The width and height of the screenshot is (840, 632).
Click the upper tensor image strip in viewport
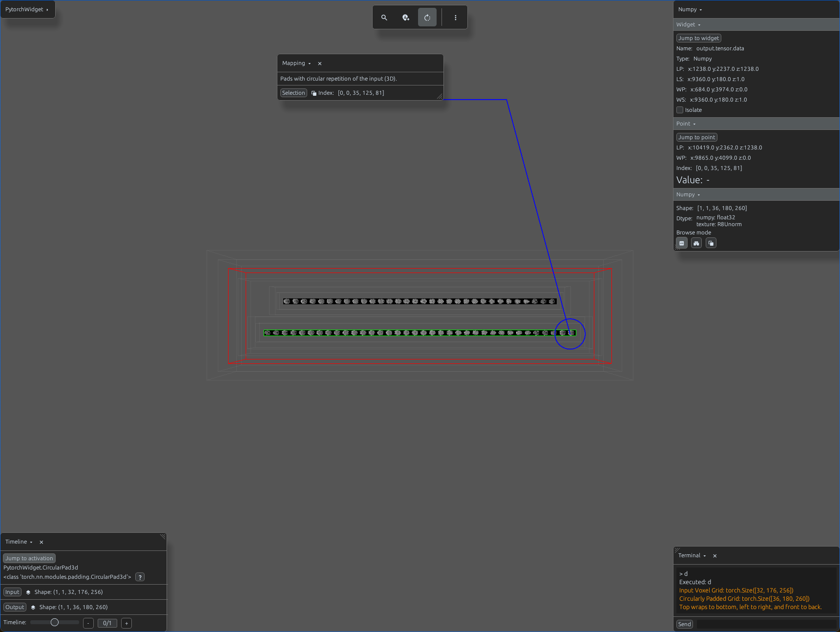420,301
